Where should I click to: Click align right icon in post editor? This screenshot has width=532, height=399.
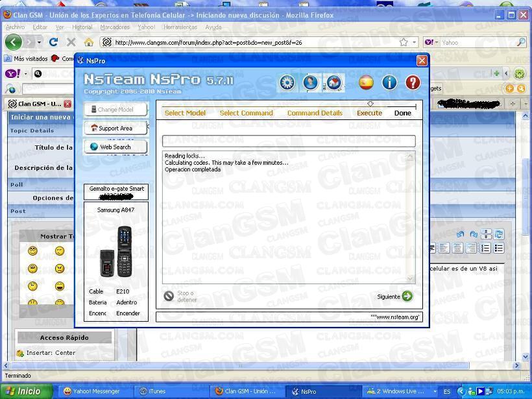click(x=471, y=248)
